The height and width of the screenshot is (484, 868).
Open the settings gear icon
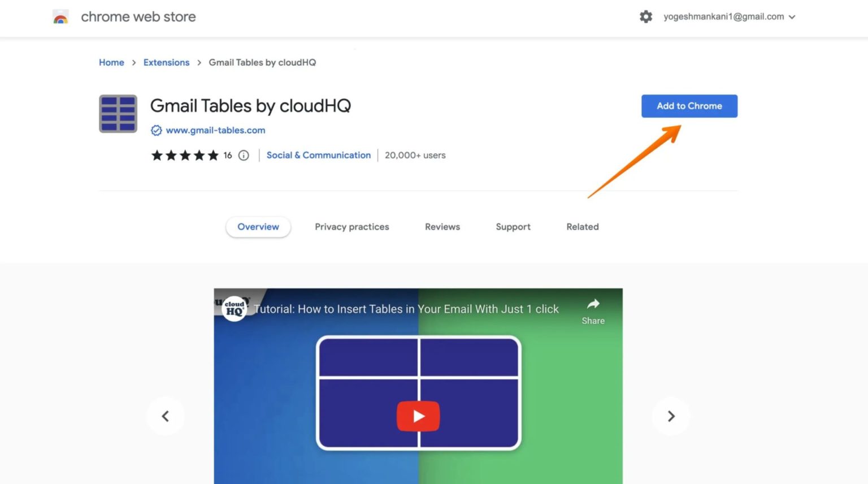coord(645,16)
